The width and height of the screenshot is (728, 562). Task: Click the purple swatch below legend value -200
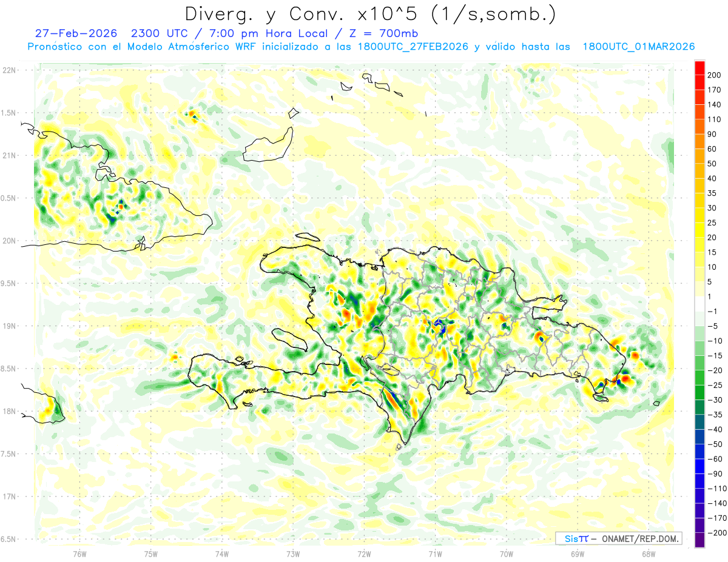[x=700, y=540]
